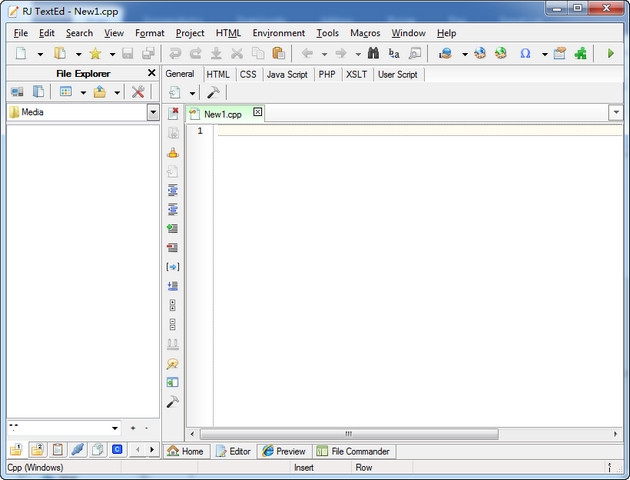The image size is (630, 480).
Task: Close the New1.cpp document tab
Action: click(x=257, y=113)
